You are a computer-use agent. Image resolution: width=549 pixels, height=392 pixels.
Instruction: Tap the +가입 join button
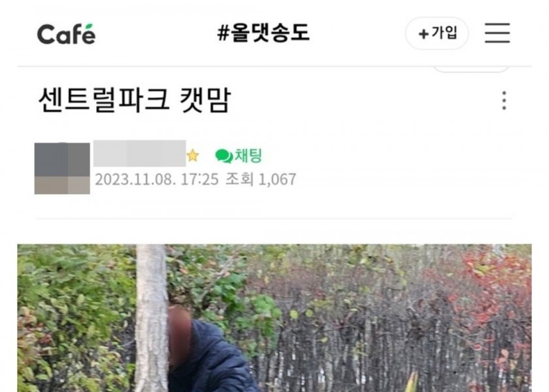pos(437,33)
